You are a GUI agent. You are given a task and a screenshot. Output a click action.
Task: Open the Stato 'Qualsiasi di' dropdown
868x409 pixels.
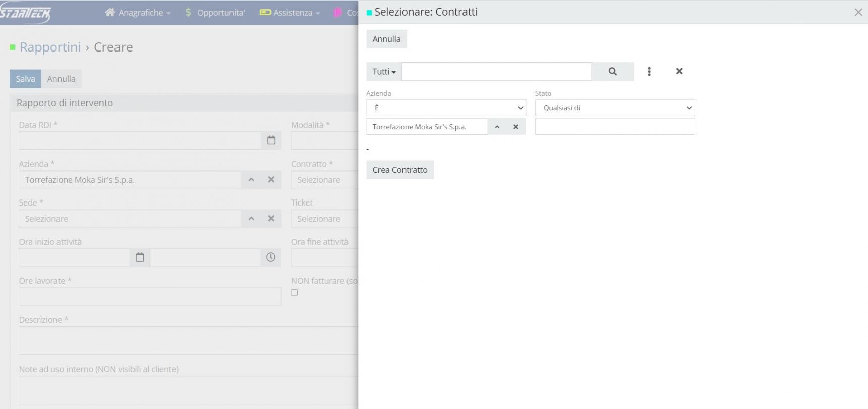click(x=614, y=108)
